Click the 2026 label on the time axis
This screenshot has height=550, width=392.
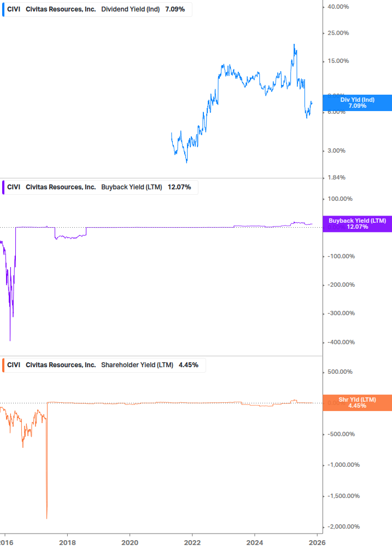[318, 543]
